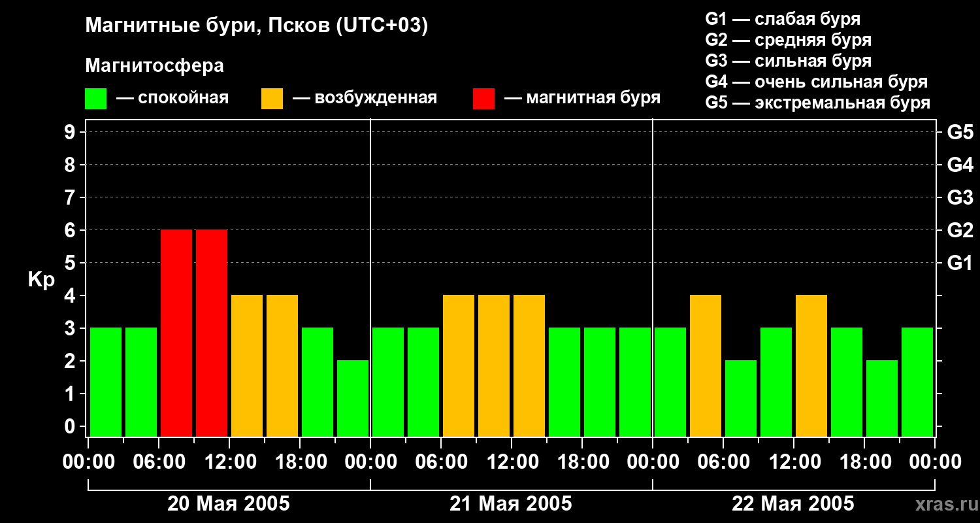This screenshot has height=523, width=980.
Task: Click the first orange bar on 22 May
Action: (706, 365)
